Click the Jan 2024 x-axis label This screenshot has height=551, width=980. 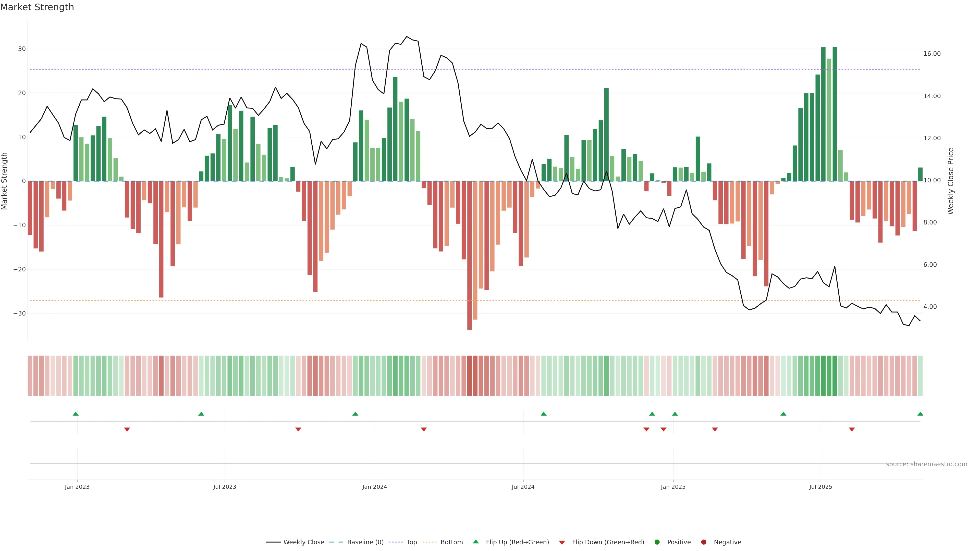[x=374, y=487]
